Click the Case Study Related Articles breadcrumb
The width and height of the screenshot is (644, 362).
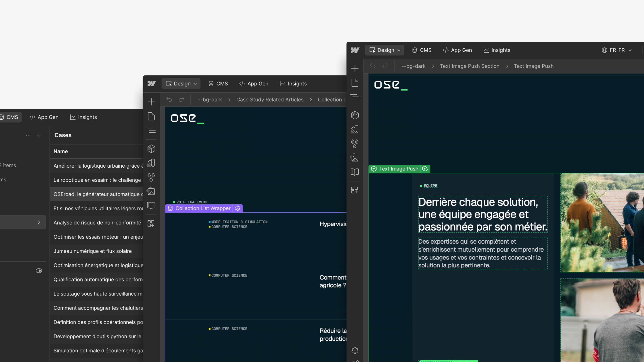[270, 100]
